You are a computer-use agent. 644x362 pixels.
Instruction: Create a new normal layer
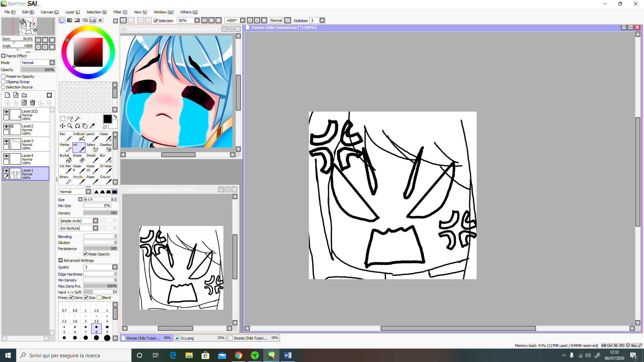(x=7, y=95)
